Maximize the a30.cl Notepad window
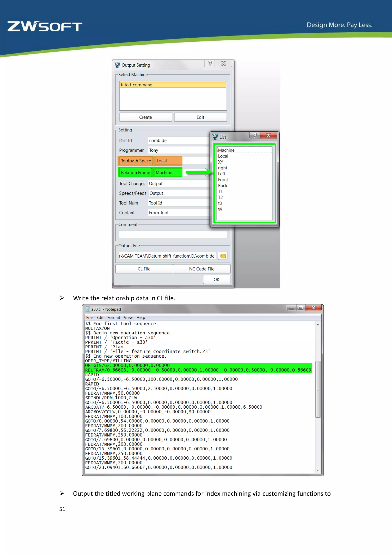The height and width of the screenshot is (555, 392). point(301,308)
